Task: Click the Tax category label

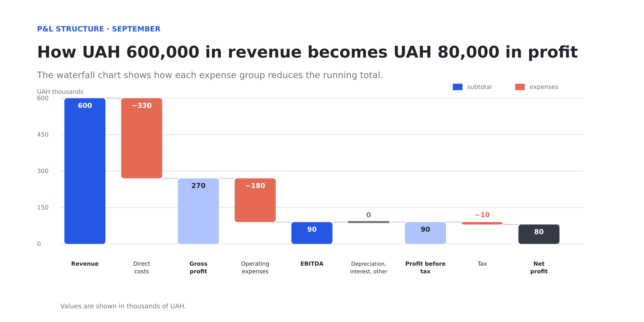Action: (482, 264)
